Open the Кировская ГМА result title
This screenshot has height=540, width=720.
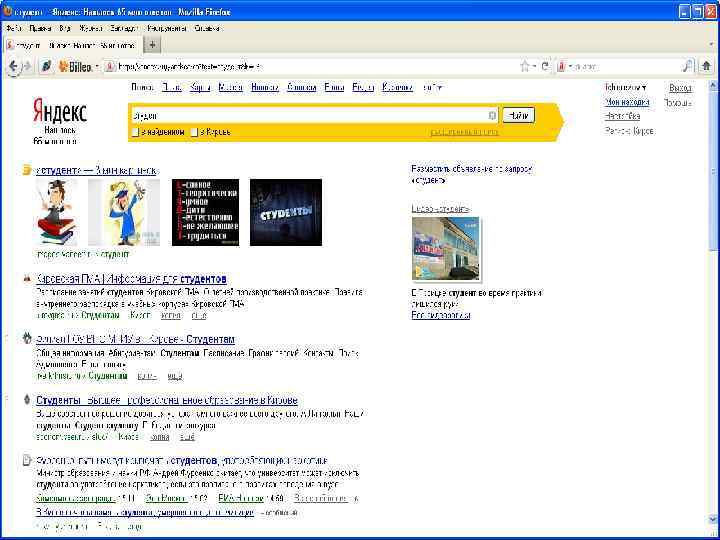[x=131, y=279]
